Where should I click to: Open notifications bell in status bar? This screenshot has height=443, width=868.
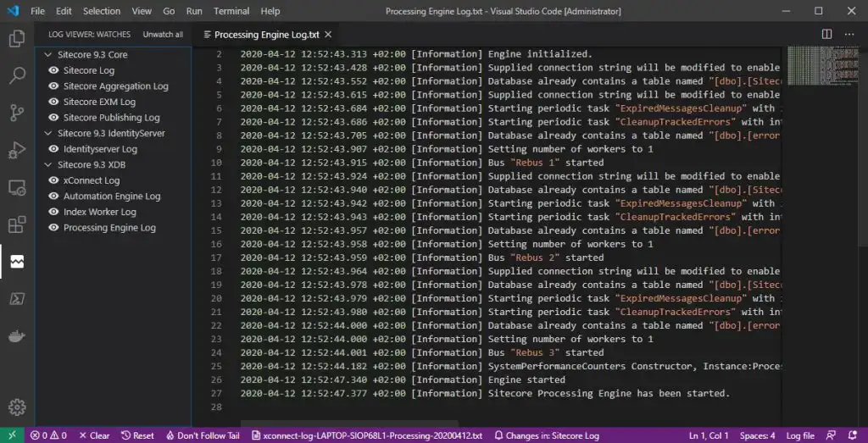pyautogui.click(x=854, y=435)
